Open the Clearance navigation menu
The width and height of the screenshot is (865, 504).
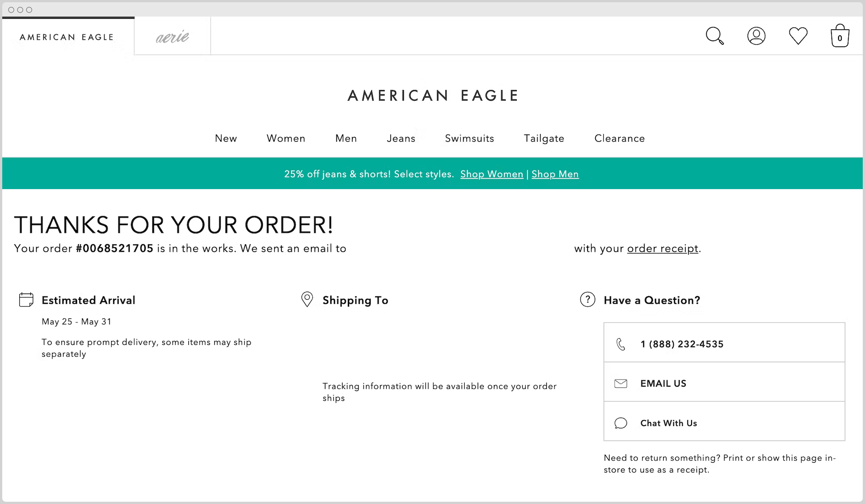coord(619,138)
